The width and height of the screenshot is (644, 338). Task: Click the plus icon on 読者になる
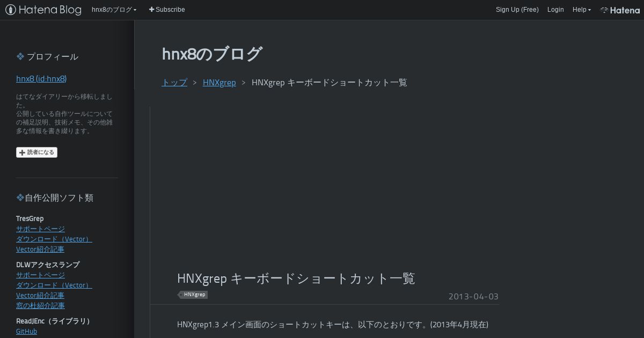tap(22, 152)
